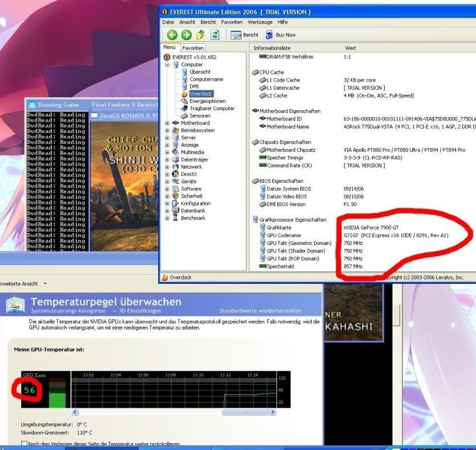This screenshot has width=476, height=450.
Task: Select the Overclock tree item
Action: point(201,94)
